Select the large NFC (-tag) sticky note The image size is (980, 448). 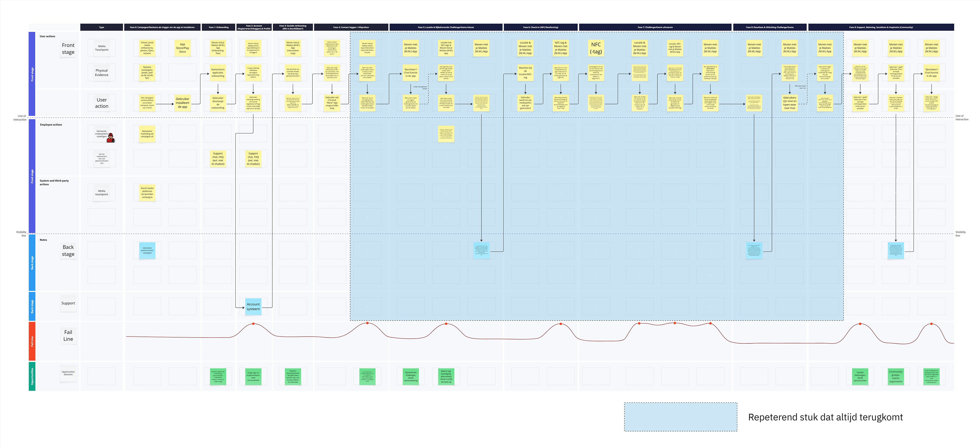click(596, 48)
